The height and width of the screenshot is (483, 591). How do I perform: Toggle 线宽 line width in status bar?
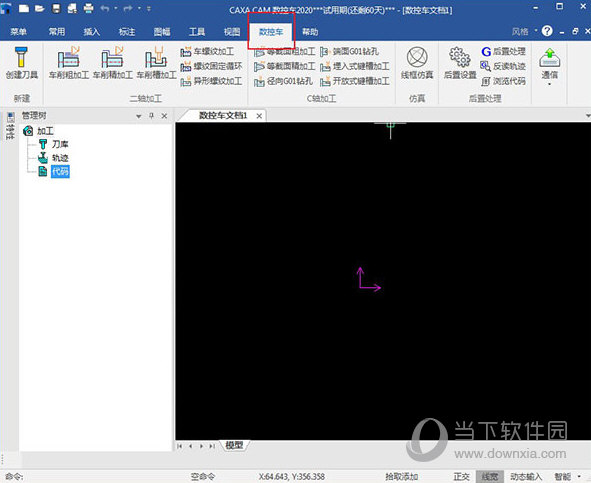point(490,477)
